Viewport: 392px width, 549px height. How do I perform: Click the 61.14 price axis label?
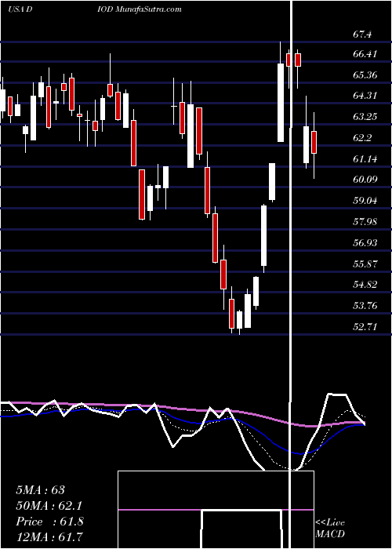[365, 159]
